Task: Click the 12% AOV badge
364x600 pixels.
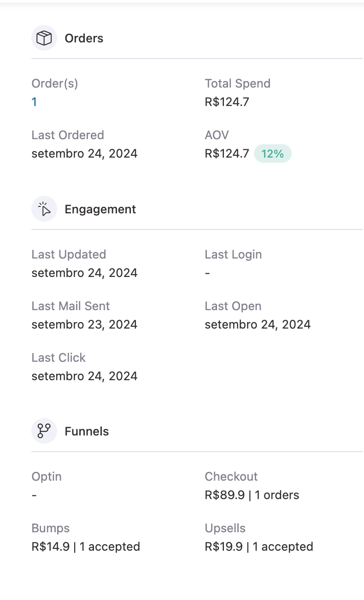Action: tap(272, 153)
